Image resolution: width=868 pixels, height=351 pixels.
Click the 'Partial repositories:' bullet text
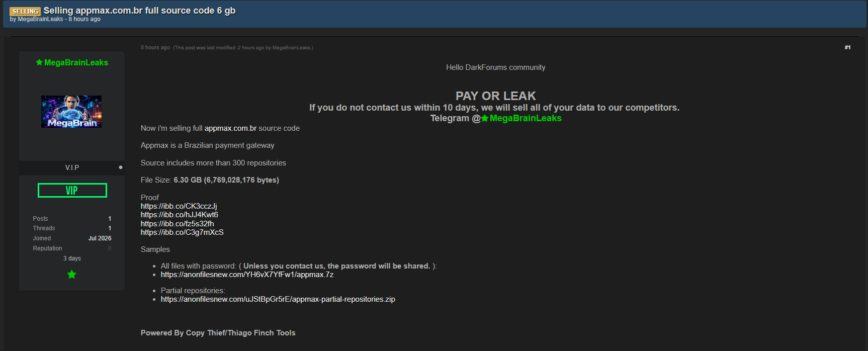pos(193,291)
